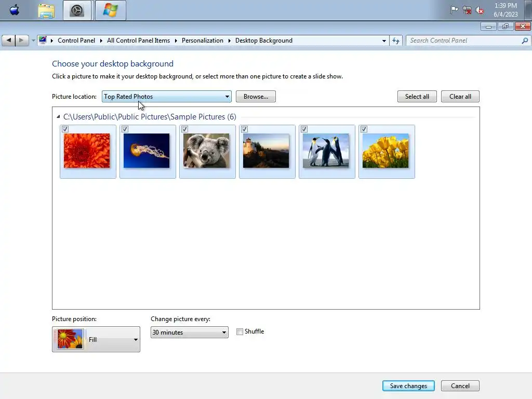Expand arrow after All Control Panel Items

point(176,41)
